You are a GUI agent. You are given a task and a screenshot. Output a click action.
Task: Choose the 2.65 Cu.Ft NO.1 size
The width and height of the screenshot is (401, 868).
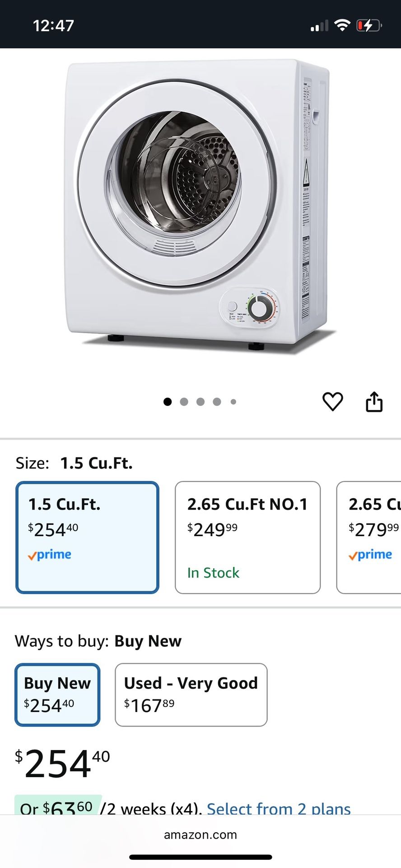tap(247, 537)
